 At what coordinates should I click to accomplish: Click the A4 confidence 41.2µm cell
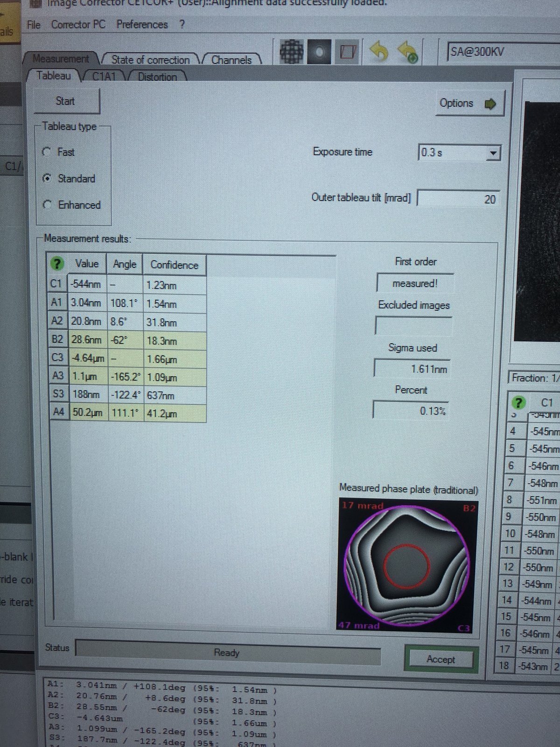tap(175, 413)
